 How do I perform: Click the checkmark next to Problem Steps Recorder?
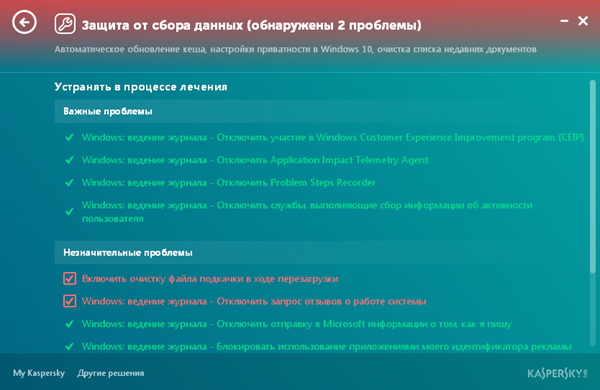tap(69, 183)
